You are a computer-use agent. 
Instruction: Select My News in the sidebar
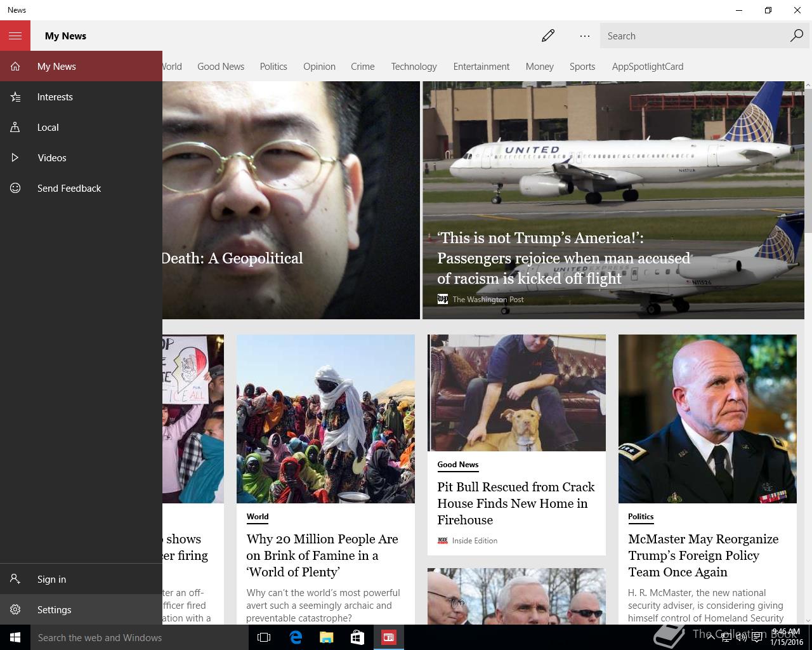pos(81,66)
